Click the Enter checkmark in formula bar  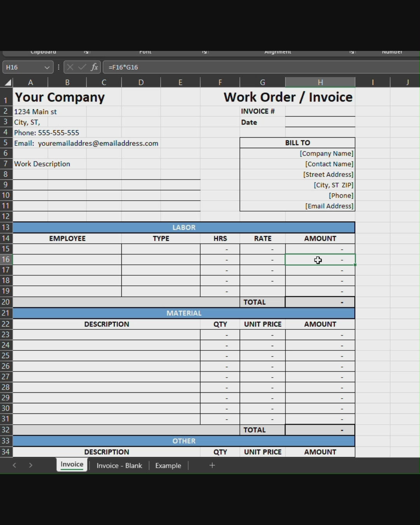coord(82,67)
